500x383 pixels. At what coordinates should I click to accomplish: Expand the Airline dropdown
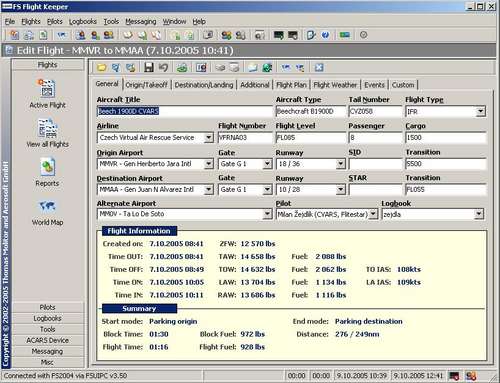(x=208, y=137)
